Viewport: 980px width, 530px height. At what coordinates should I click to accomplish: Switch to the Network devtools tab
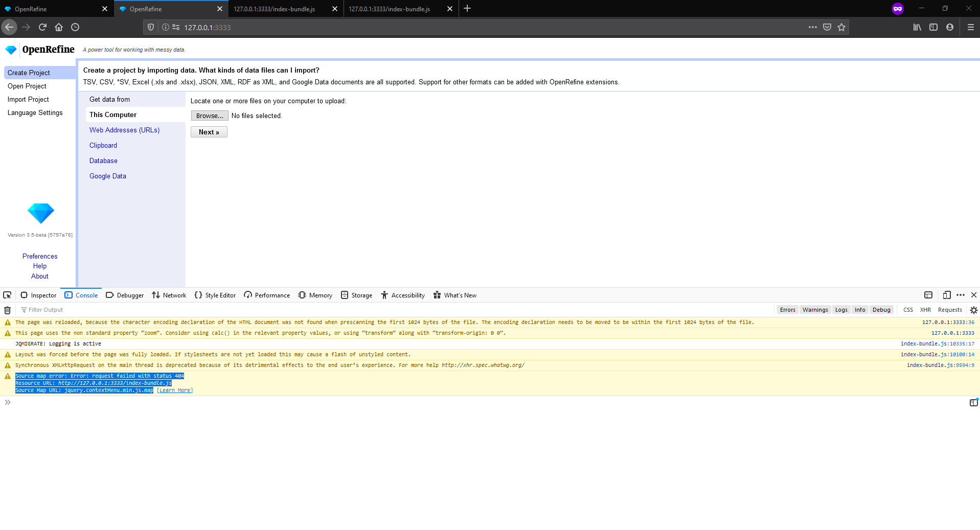169,295
